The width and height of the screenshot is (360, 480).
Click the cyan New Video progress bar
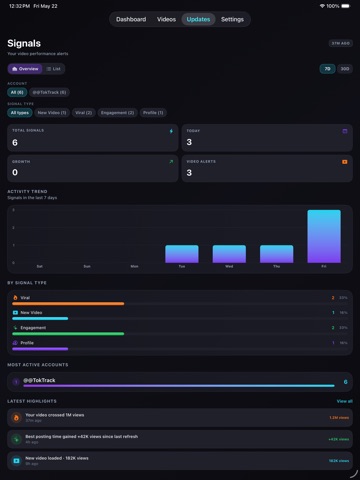click(x=40, y=319)
